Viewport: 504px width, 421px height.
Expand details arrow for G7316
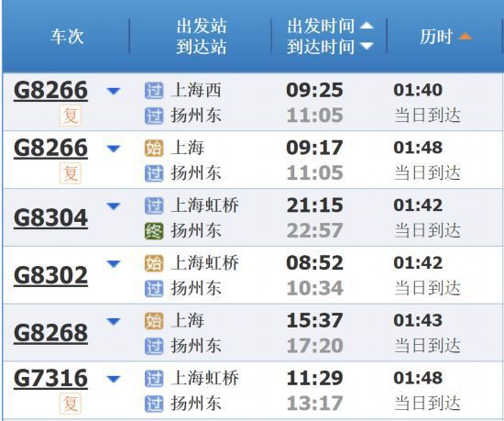[114, 379]
